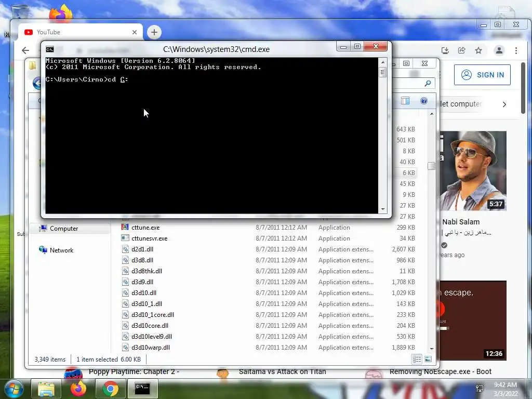Click cmd window scroll-up arrow
Screen dimensions: 532x399
(383, 62)
